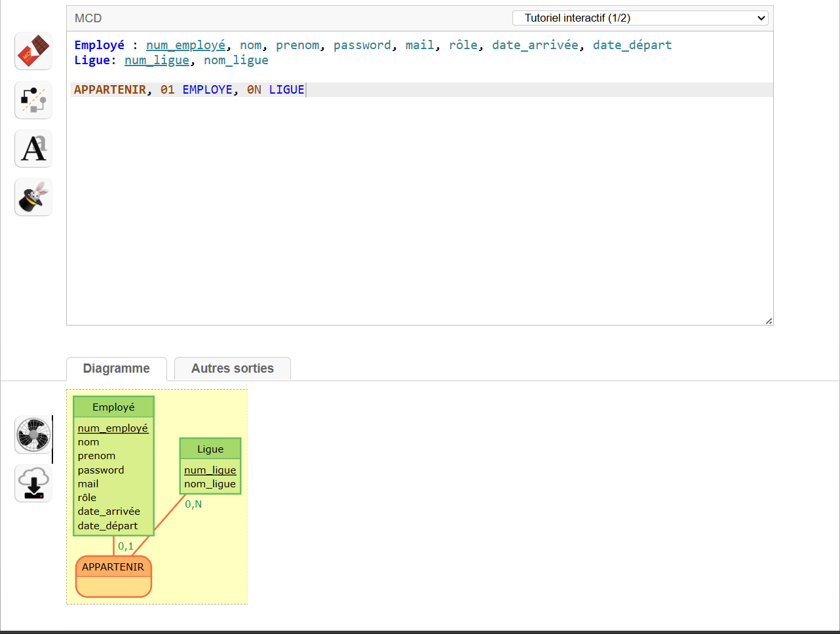Click date_départ in the editor's first line
The width and height of the screenshot is (840, 634).
click(632, 45)
